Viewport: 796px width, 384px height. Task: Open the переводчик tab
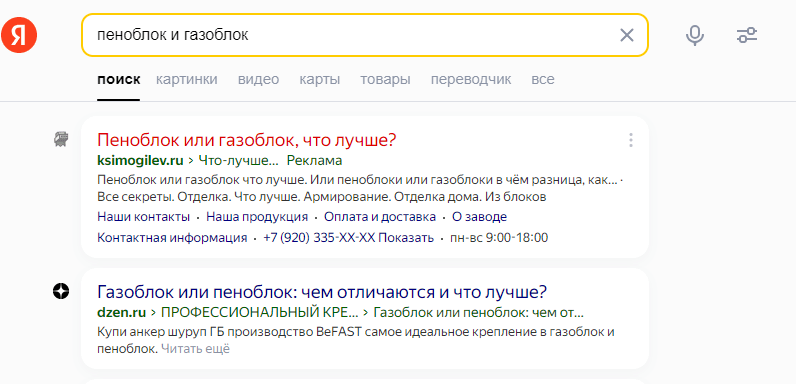(471, 79)
